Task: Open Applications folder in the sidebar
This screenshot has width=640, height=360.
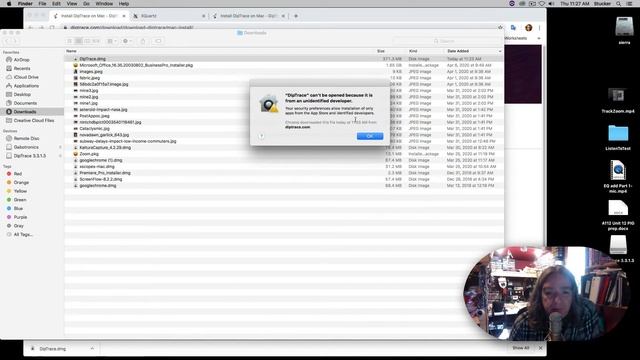Action: pos(26,86)
